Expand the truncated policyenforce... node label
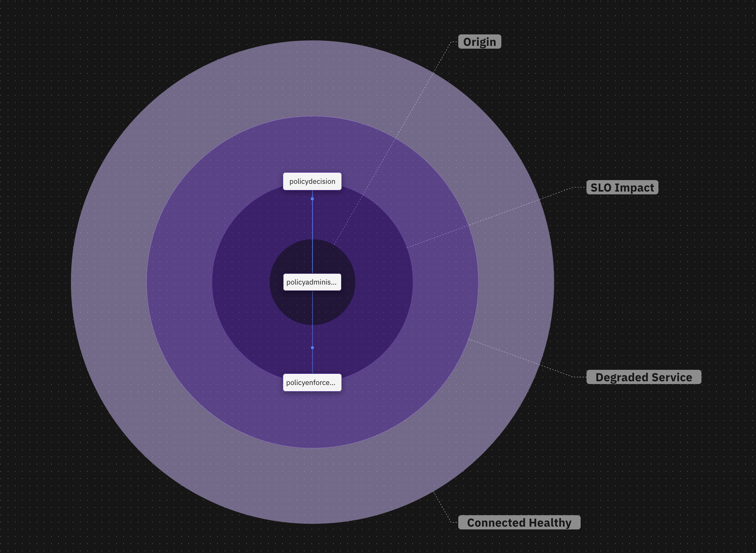The image size is (756, 553). (x=312, y=382)
